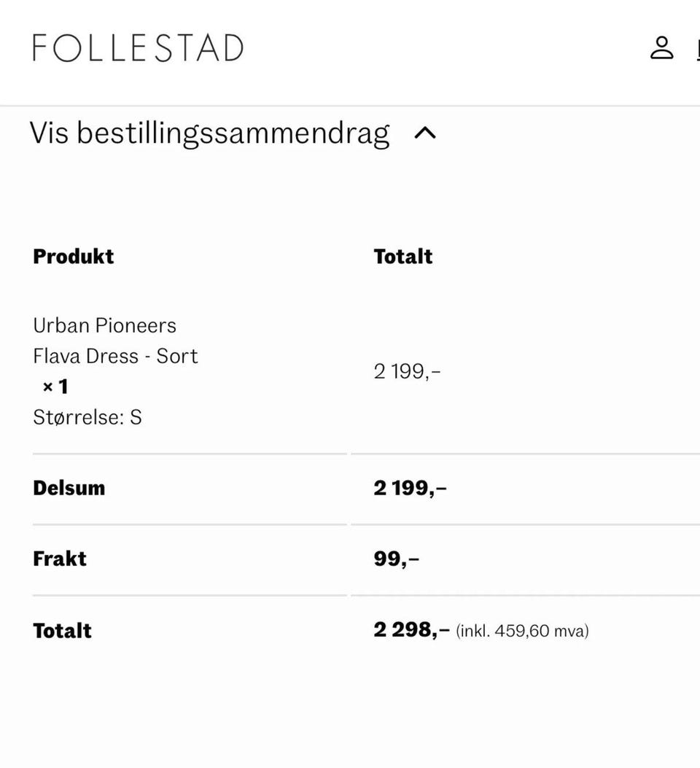
Task: Click the cut-off icon beside the account icon
Action: click(696, 50)
